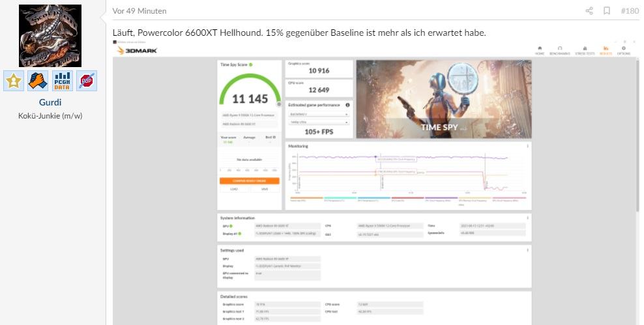Click the handshake badge under avatar
The image size is (644, 325).
coord(38,81)
